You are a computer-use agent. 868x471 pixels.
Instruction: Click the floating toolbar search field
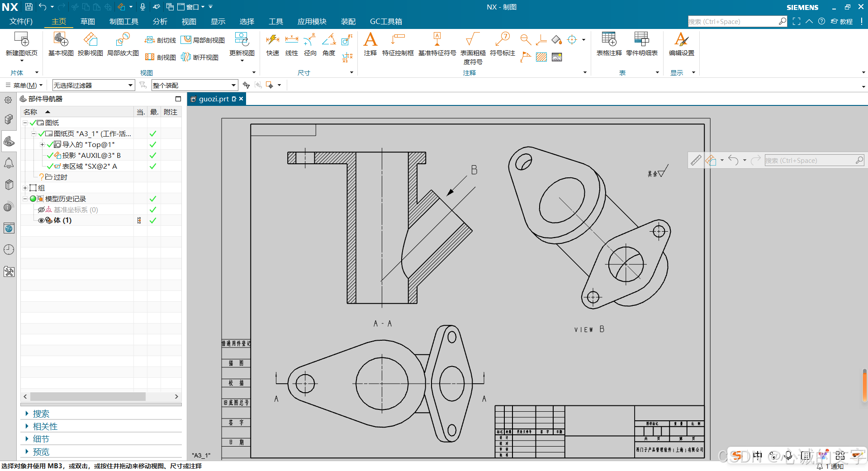click(814, 160)
